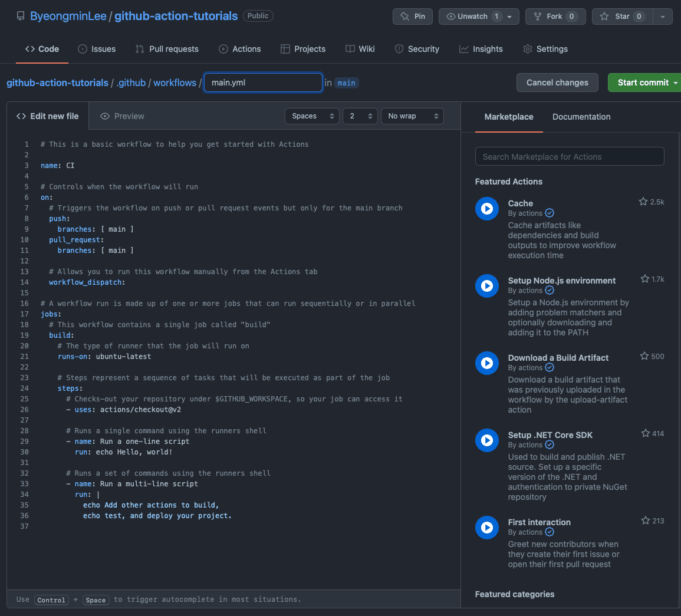
Task: Open the Projects tab
Action: [303, 49]
